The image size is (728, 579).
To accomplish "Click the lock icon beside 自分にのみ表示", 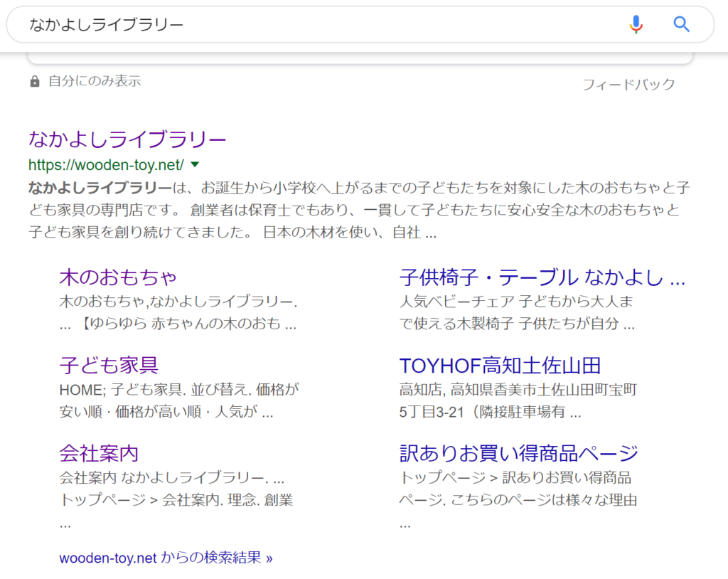I will click(35, 82).
